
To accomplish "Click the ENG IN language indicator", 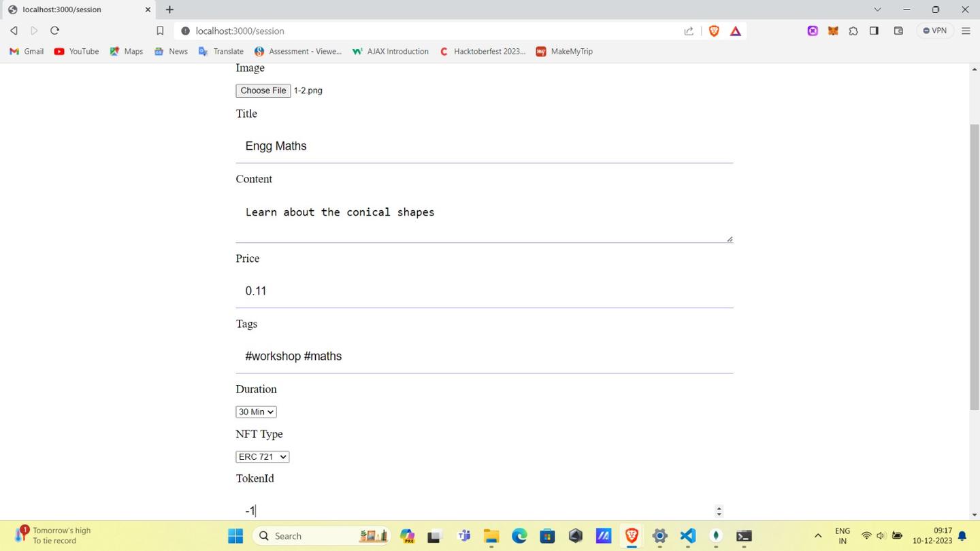I will point(843,536).
